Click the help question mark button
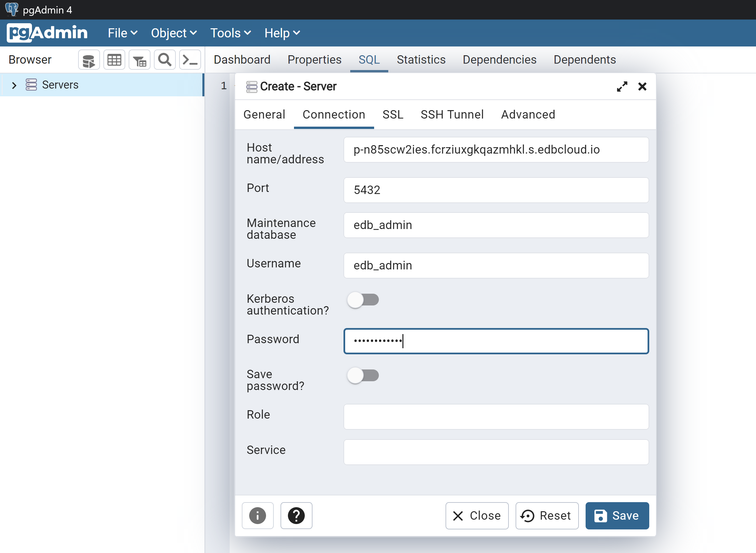 (x=296, y=516)
